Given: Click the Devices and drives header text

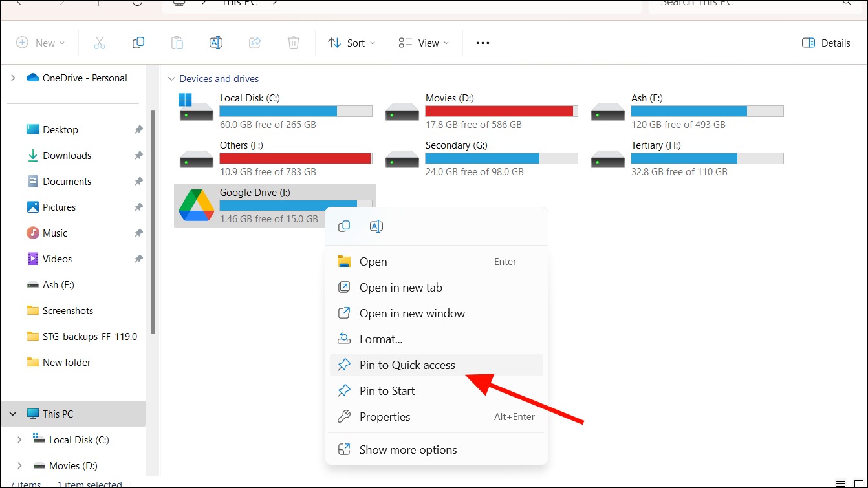Looking at the screenshot, I should [219, 79].
